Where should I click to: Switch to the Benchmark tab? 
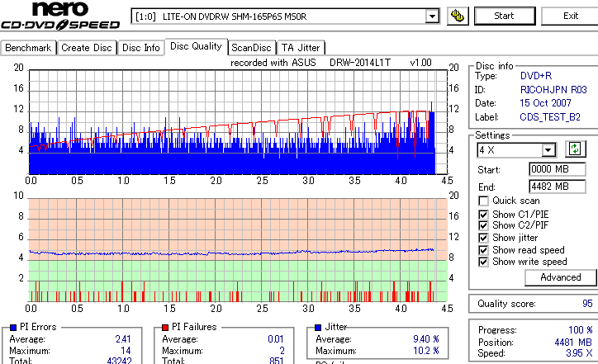[x=28, y=48]
